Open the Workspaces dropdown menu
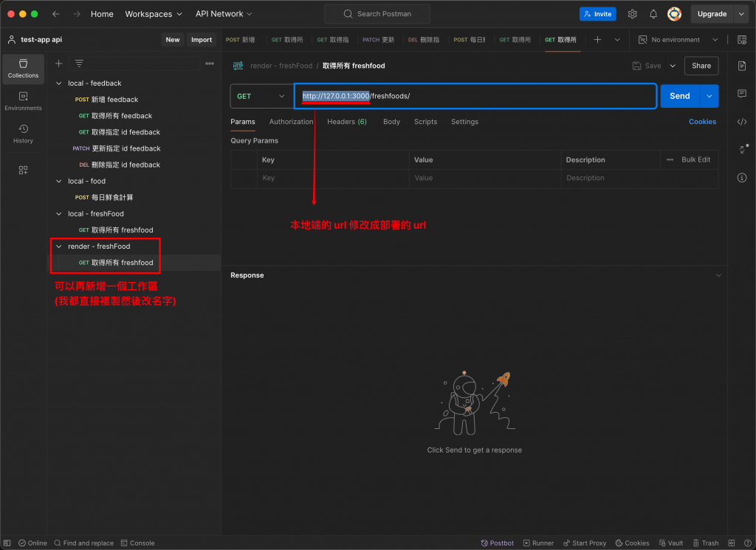 pos(154,14)
